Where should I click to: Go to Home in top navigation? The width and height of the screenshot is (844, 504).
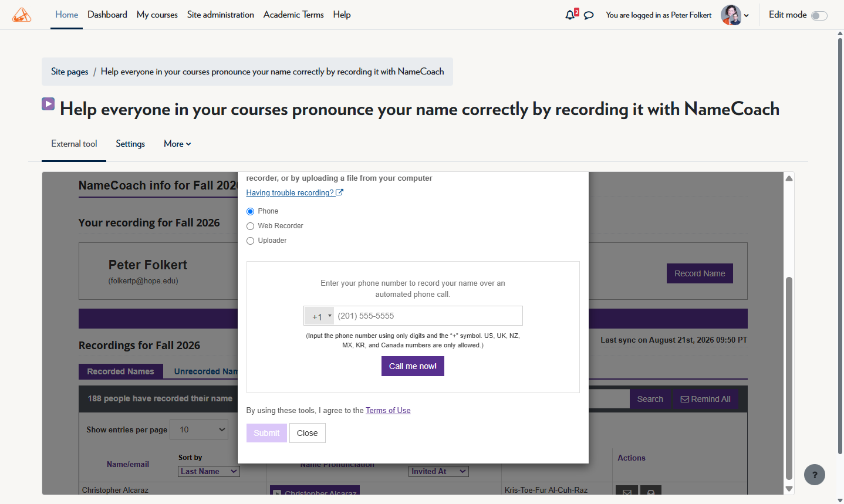(x=66, y=15)
